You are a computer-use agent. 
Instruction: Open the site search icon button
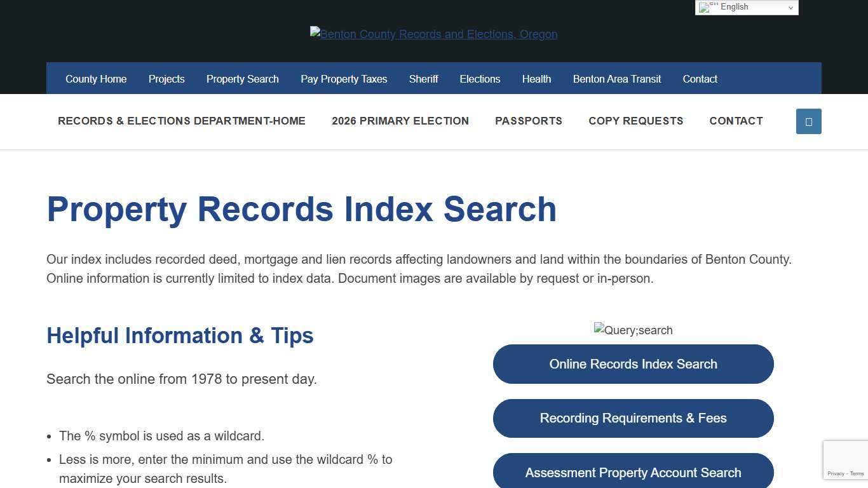[808, 121]
